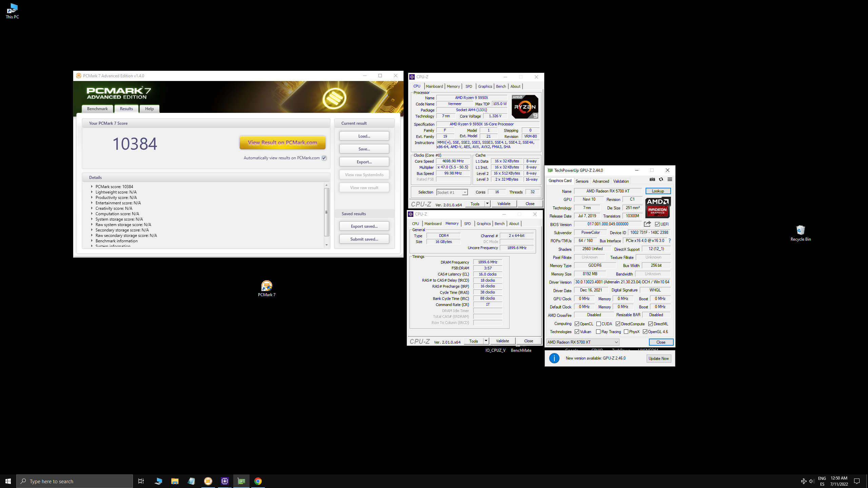This screenshot has width=868, height=488.
Task: Toggle the DirectML checkbox
Action: coord(650,324)
